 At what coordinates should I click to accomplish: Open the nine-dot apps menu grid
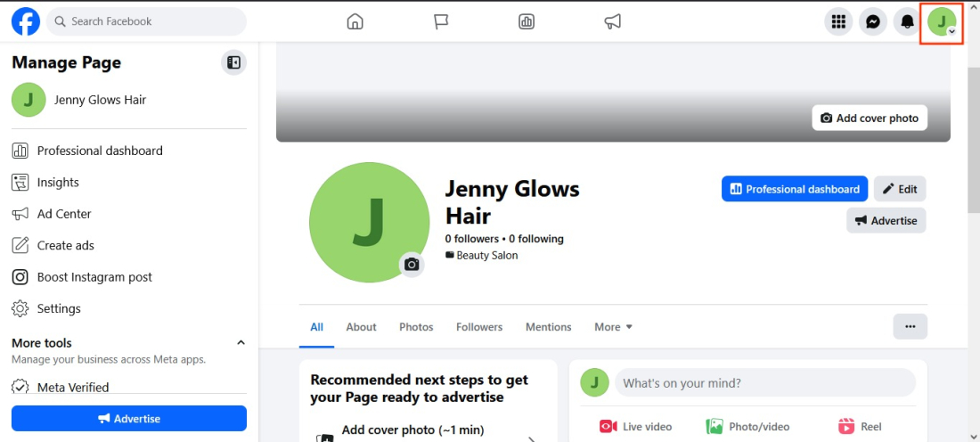837,21
